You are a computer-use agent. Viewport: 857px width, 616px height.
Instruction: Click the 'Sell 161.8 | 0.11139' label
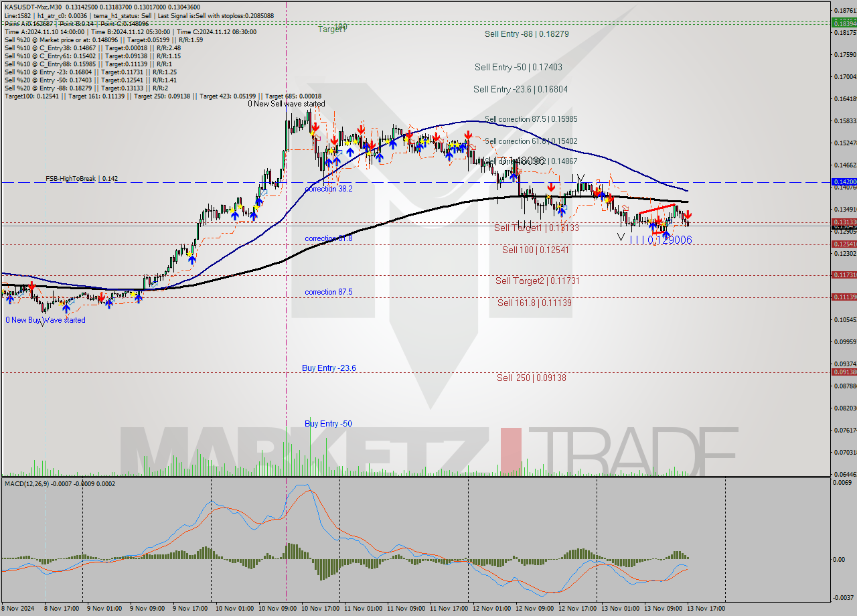pos(534,303)
